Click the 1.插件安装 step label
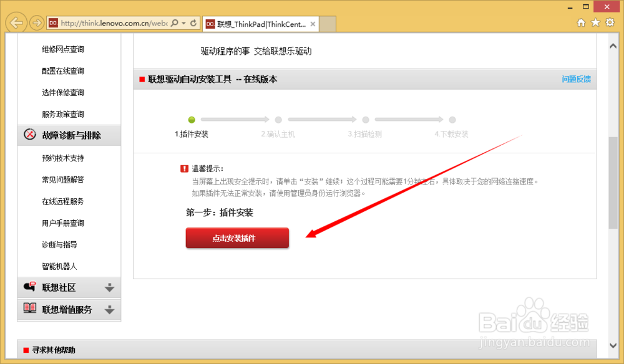624x364 pixels. (x=192, y=134)
